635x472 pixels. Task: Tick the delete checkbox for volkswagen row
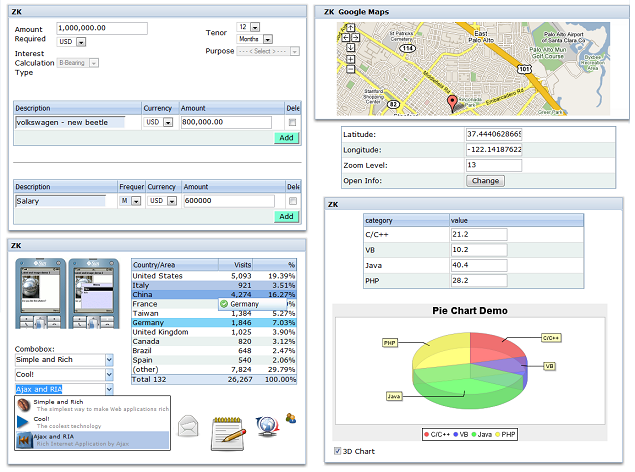tap(292, 122)
